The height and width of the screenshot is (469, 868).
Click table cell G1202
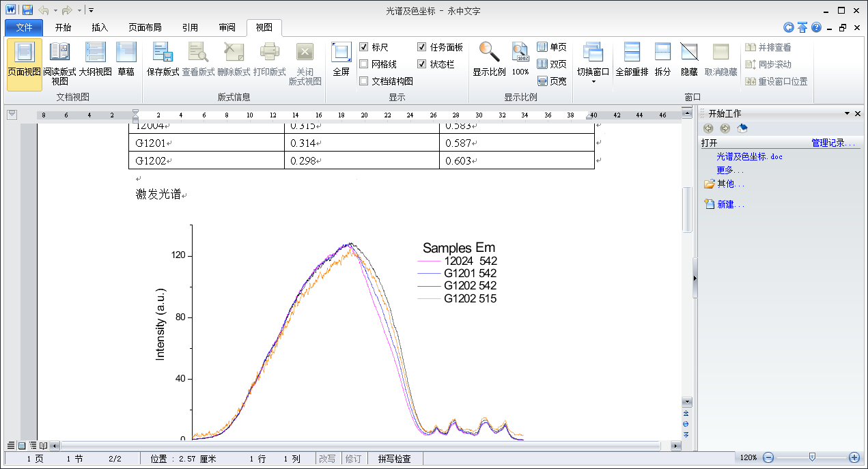point(206,160)
